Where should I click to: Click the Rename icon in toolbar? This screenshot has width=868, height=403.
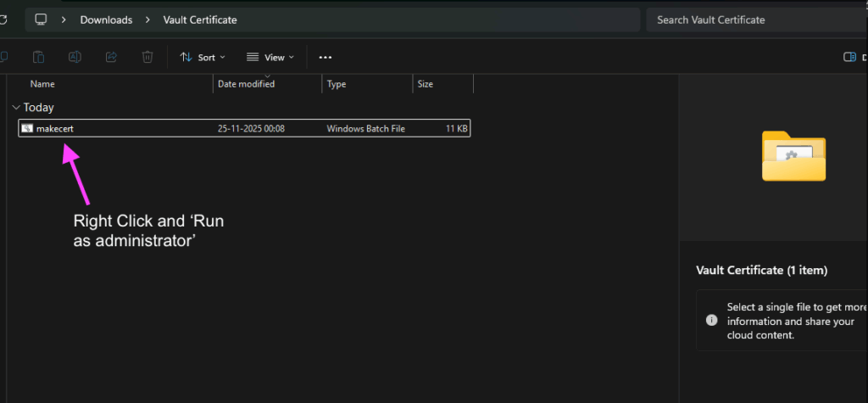(x=75, y=57)
